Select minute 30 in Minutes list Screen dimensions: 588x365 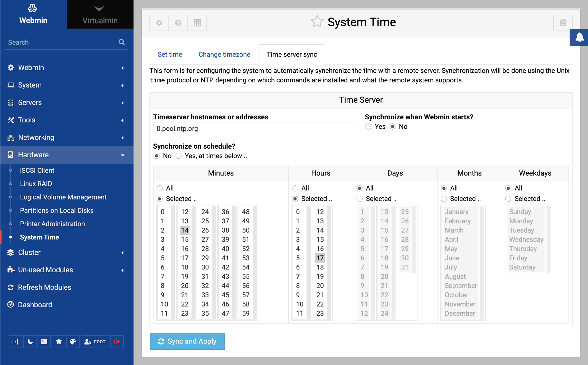205,267
